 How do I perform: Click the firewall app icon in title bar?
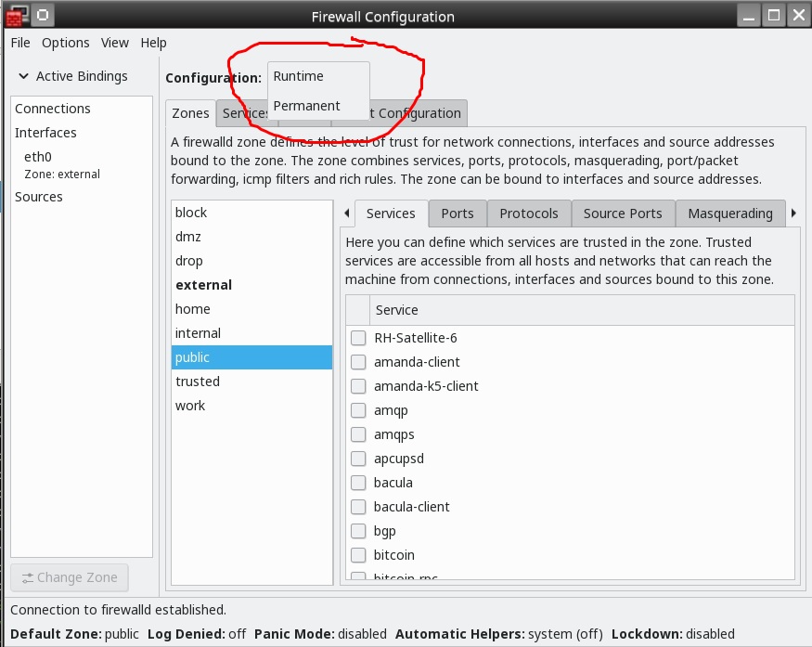click(x=16, y=16)
